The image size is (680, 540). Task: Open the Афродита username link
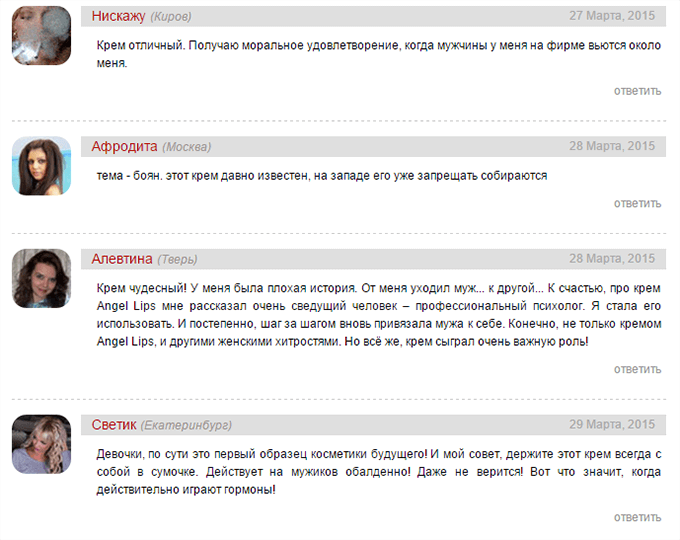pyautogui.click(x=124, y=146)
